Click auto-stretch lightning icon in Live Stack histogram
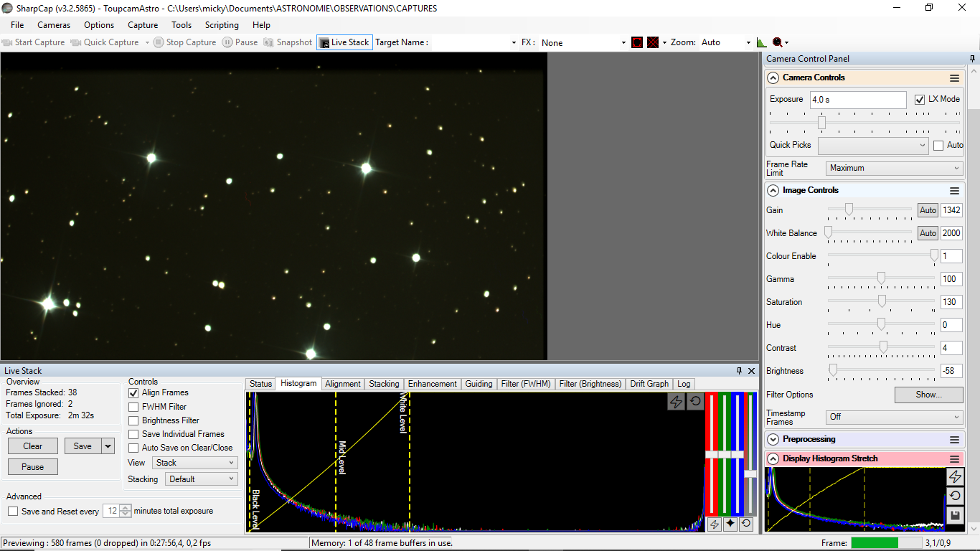The width and height of the screenshot is (980, 551). pos(676,402)
